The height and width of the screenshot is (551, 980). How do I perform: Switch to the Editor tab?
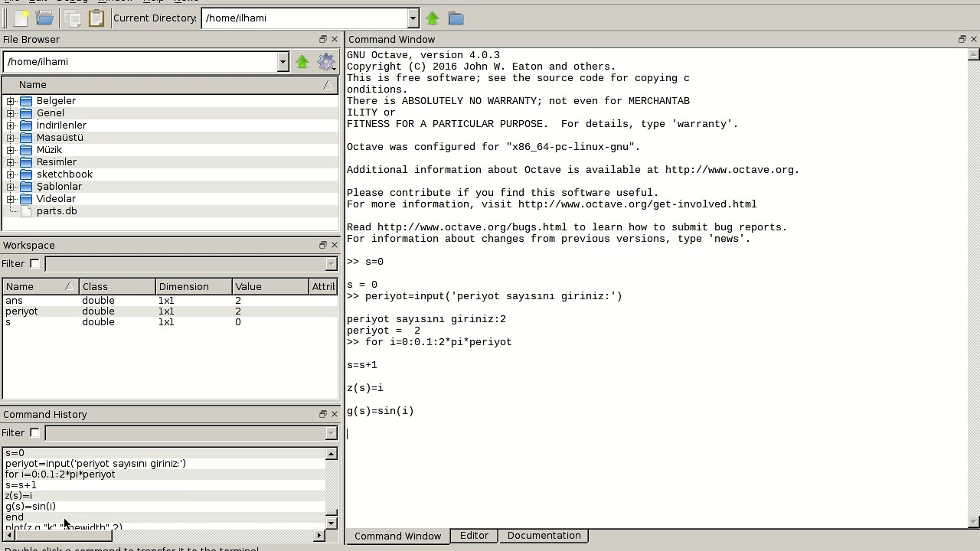coord(474,536)
